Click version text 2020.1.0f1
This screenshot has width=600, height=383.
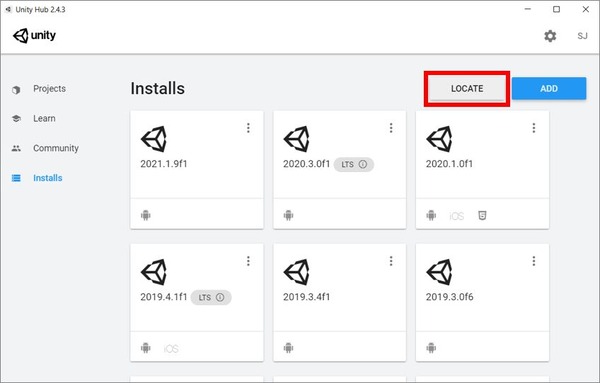coord(449,164)
